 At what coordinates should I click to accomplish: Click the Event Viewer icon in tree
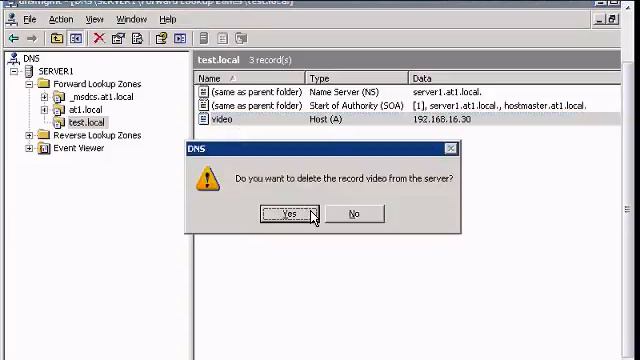click(x=44, y=148)
